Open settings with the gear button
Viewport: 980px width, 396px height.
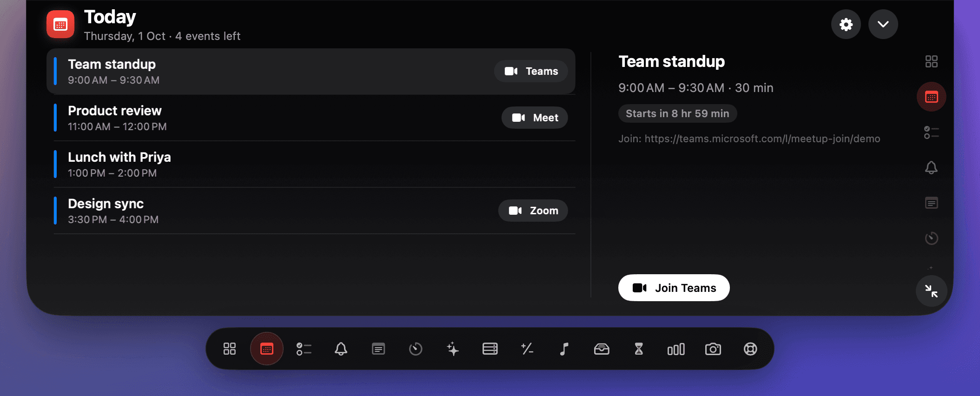846,24
